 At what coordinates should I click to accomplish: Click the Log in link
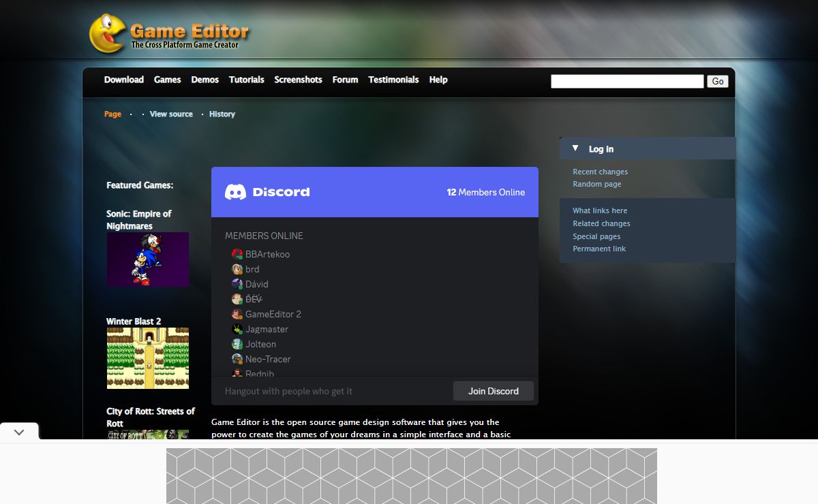click(601, 149)
